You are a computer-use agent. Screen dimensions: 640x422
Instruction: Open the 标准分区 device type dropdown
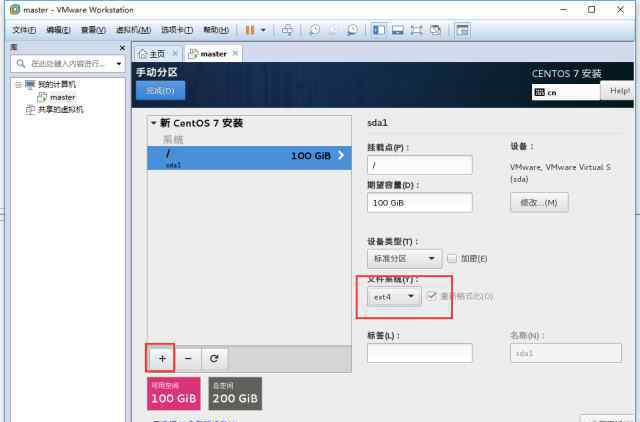coord(404,259)
